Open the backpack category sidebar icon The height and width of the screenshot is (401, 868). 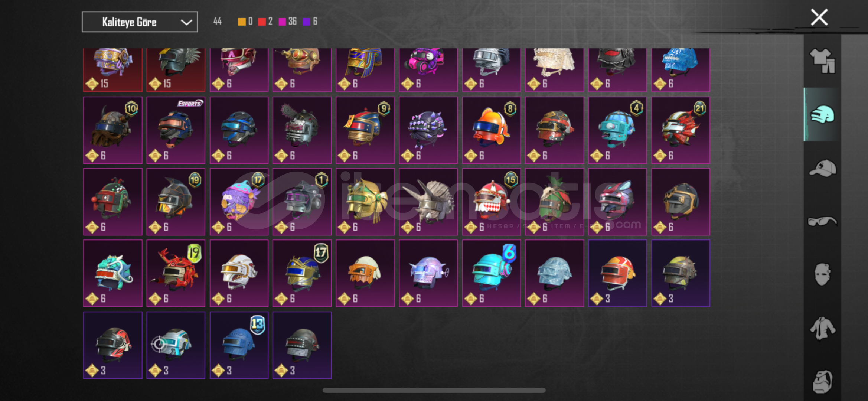(822, 382)
